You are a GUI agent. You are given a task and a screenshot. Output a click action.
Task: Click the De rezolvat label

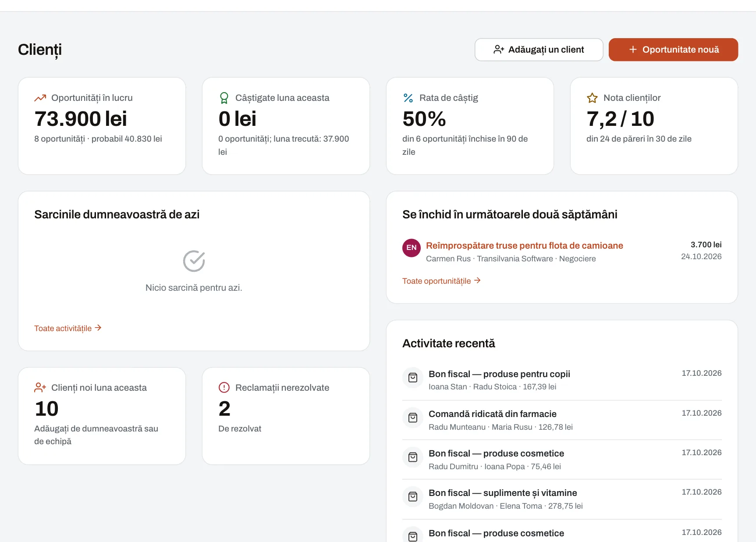tap(240, 429)
